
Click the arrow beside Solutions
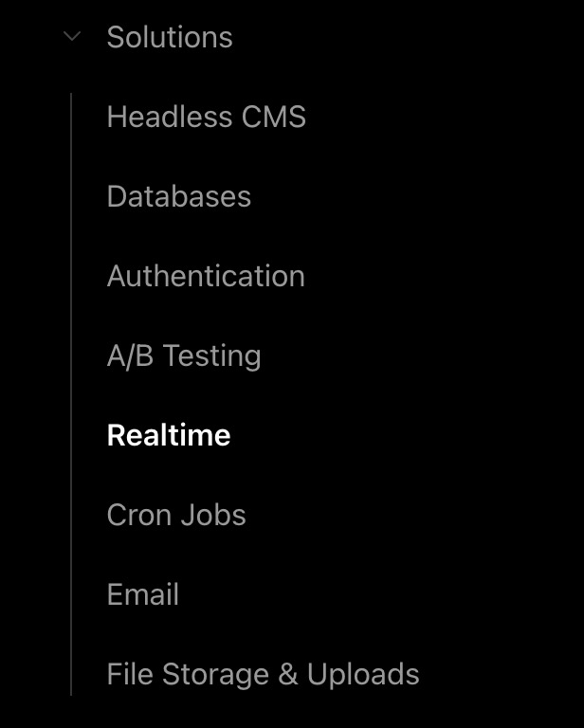point(71,37)
